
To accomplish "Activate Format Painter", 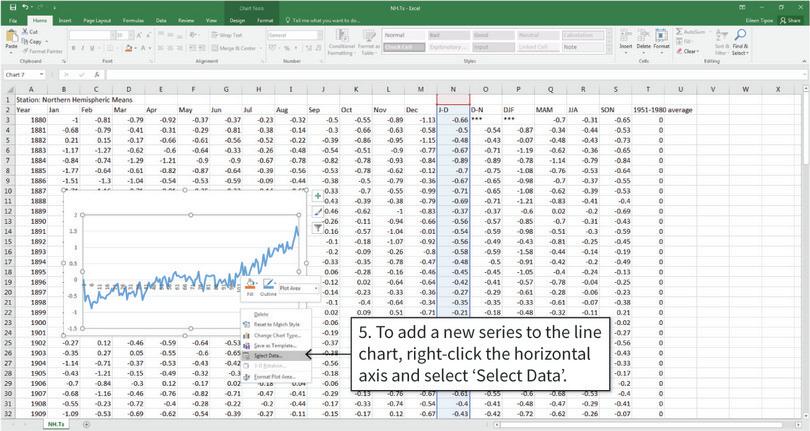I will (42, 51).
